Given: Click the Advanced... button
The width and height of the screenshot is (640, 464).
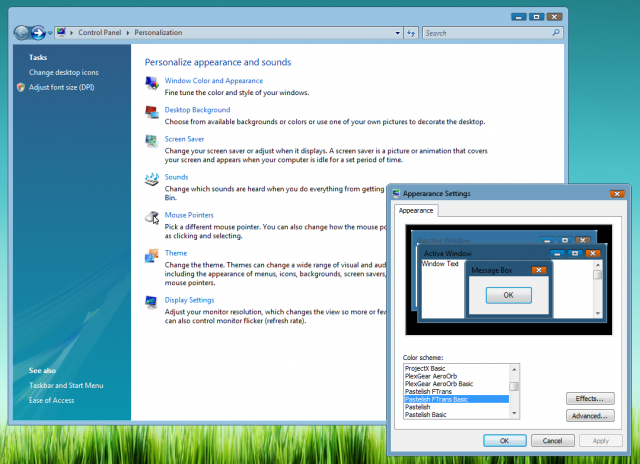Looking at the screenshot, I should tap(590, 416).
